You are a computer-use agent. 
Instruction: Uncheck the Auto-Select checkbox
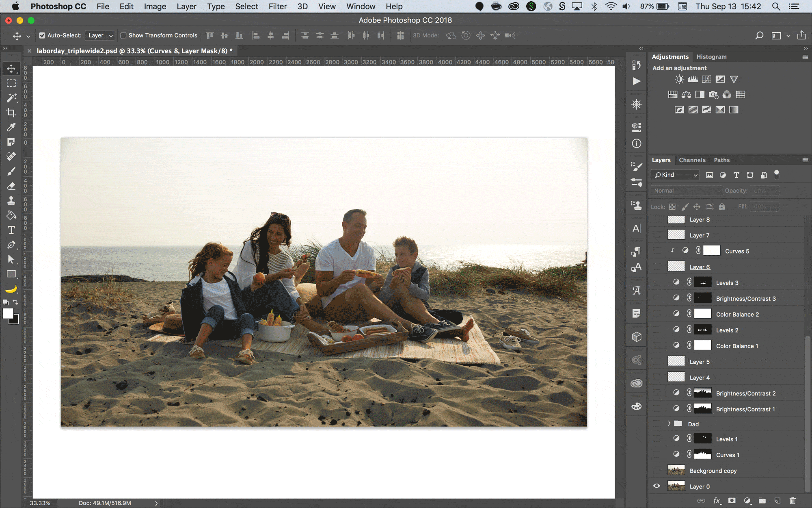coord(42,35)
